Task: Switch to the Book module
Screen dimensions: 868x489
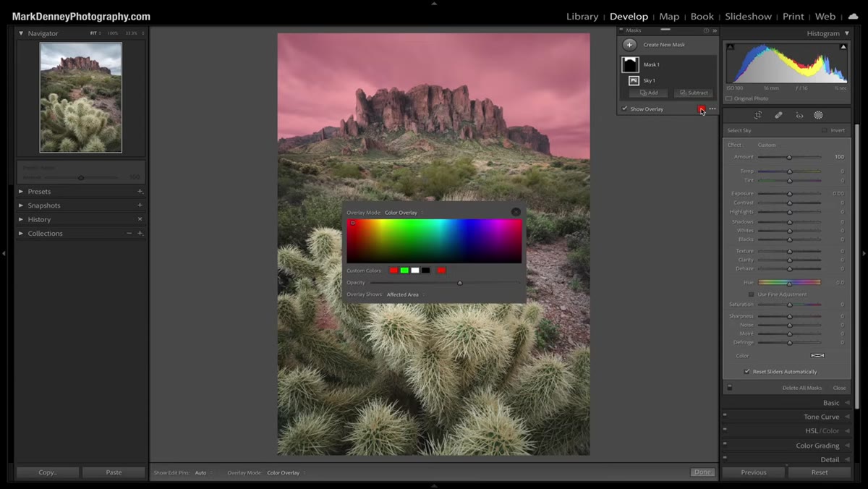Action: (x=702, y=16)
